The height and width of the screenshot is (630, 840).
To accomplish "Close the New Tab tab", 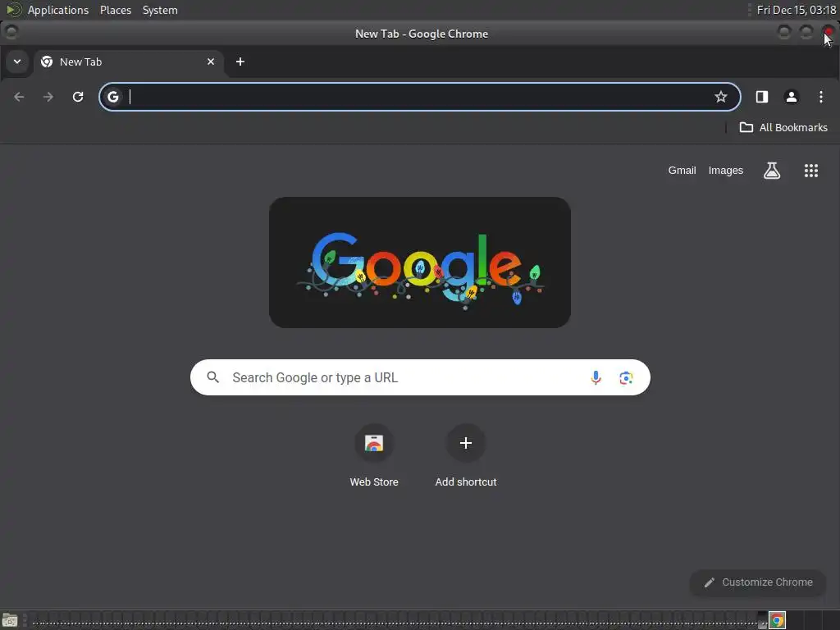I will tap(211, 62).
